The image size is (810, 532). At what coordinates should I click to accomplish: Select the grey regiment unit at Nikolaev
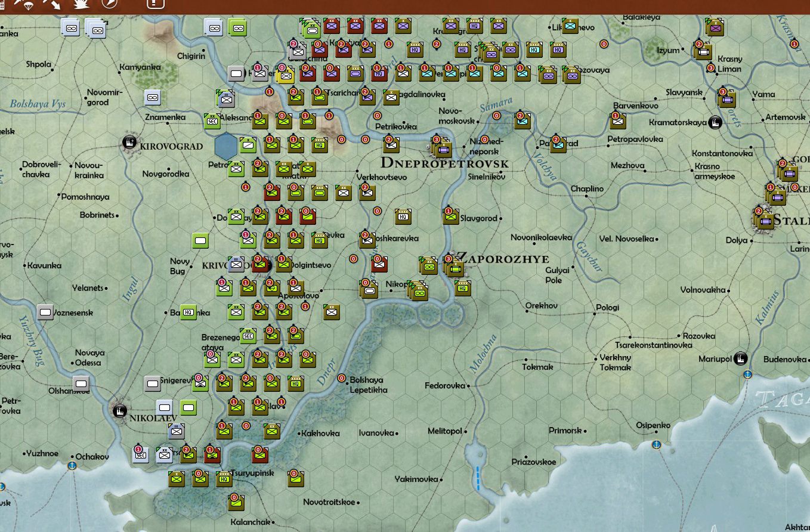(x=177, y=431)
